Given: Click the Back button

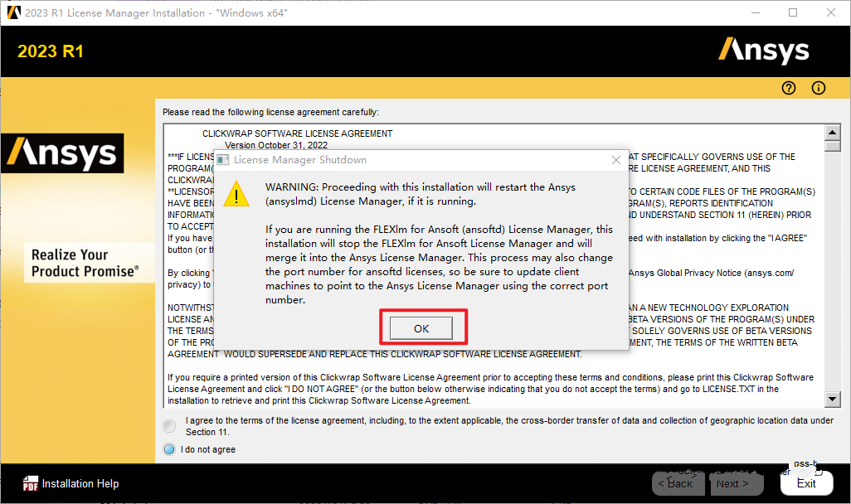Looking at the screenshot, I should tap(678, 483).
